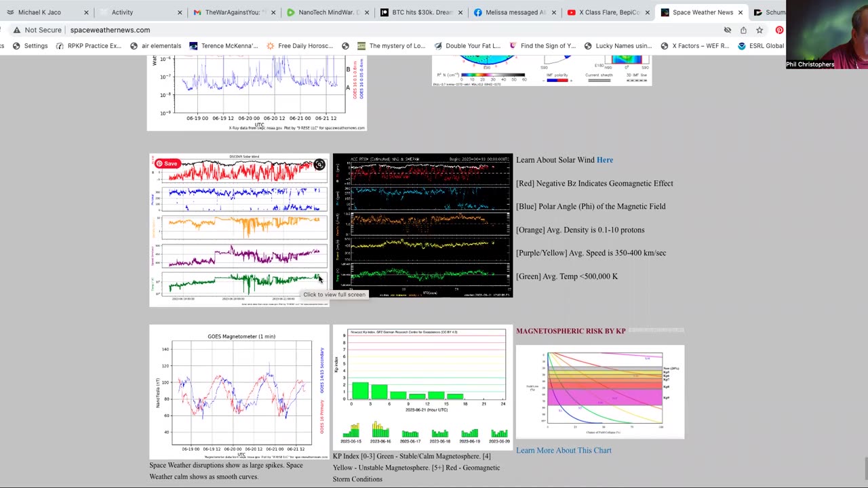This screenshot has height=488, width=868.
Task: Click the 'Space Weather disruptions show as large spikes' text
Action: pyautogui.click(x=226, y=471)
